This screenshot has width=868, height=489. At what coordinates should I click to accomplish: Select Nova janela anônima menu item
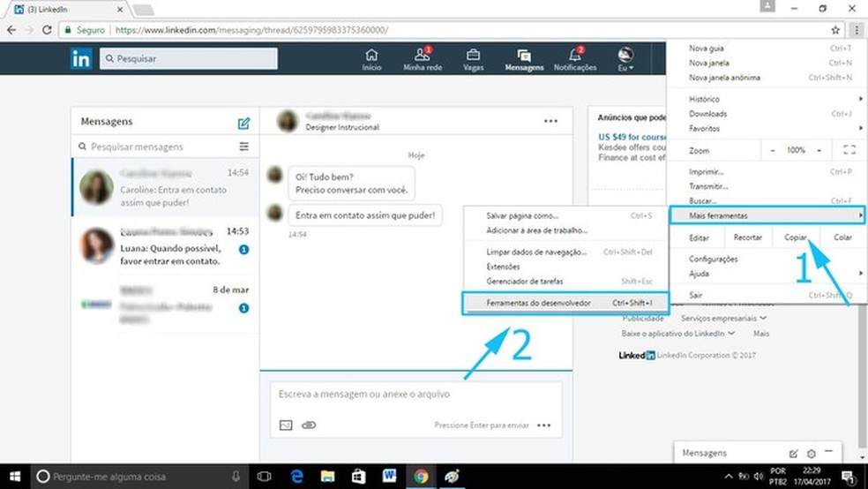[x=767, y=78]
